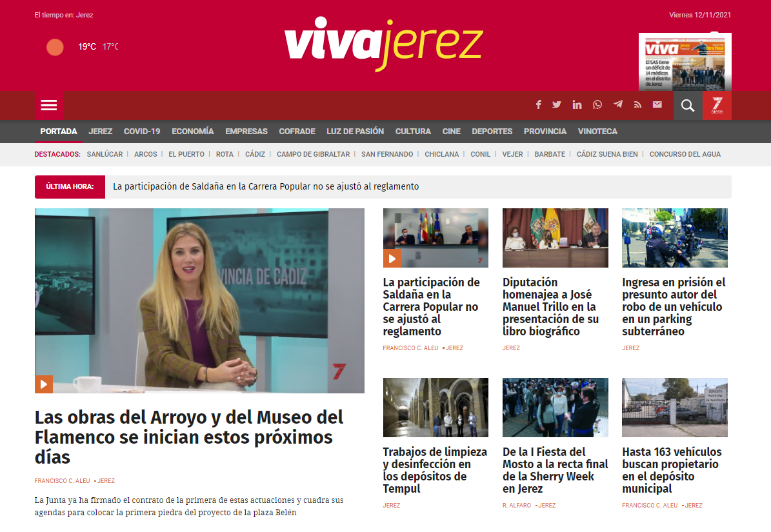Open the WhatsApp icon

tap(597, 104)
